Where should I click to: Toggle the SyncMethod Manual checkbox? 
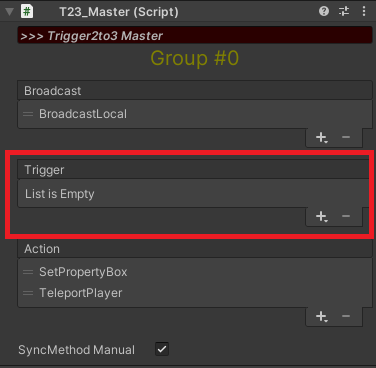162,349
